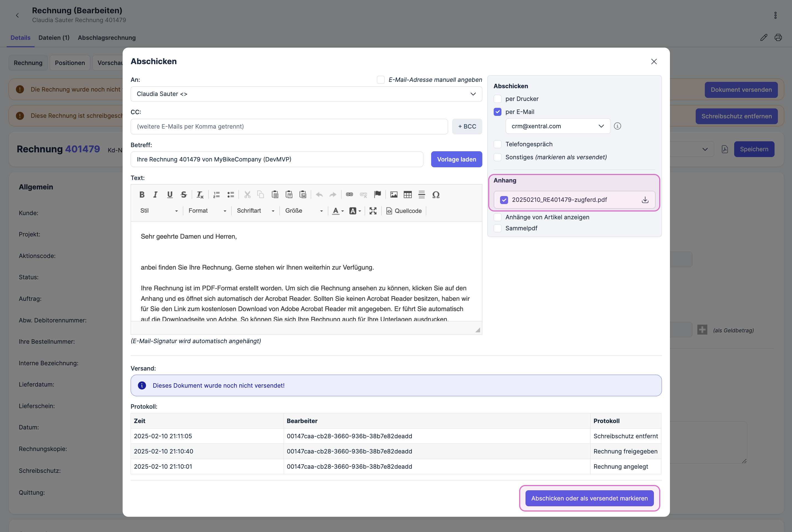Click the Vorlage laden button
The height and width of the screenshot is (532, 792).
click(456, 160)
